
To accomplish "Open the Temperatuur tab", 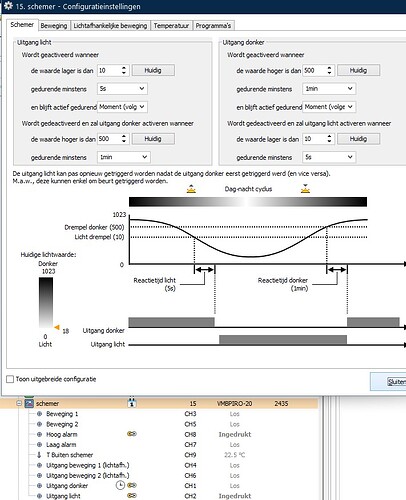I will point(171,26).
